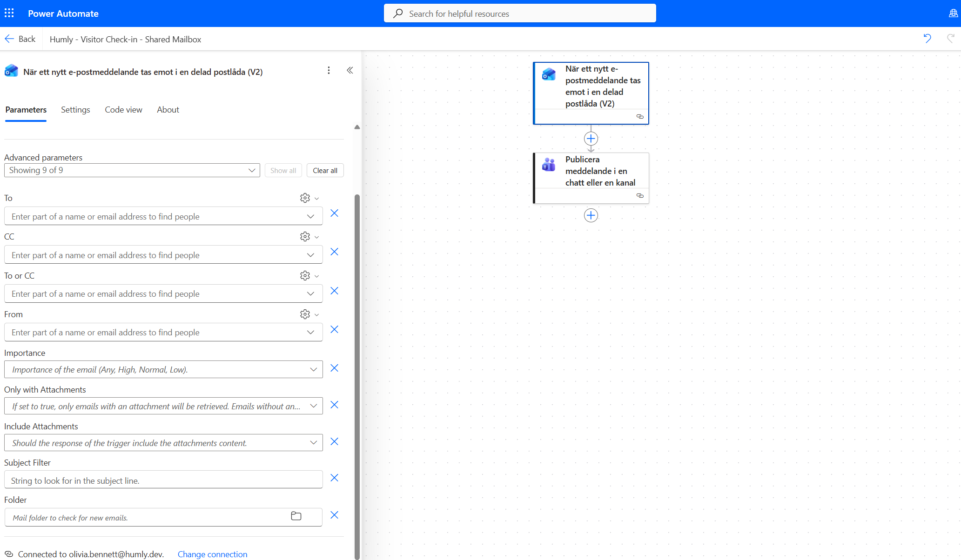Click into the Subject Filter text field
The height and width of the screenshot is (560, 961).
(x=163, y=480)
